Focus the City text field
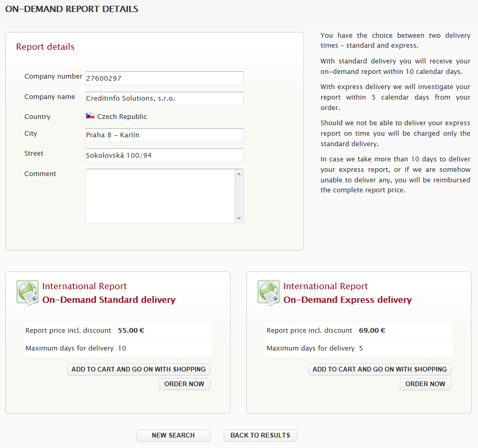 [164, 135]
